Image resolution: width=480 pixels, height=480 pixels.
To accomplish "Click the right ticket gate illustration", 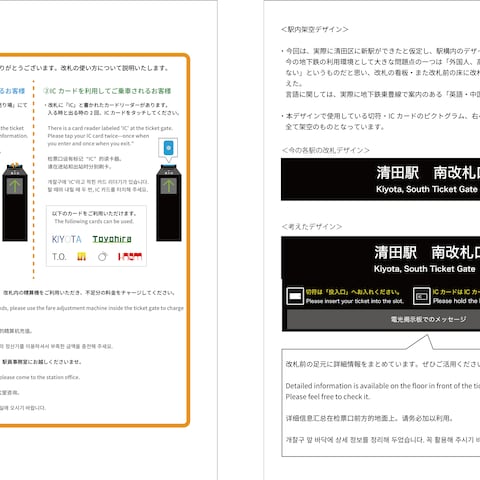I will tap(169, 203).
